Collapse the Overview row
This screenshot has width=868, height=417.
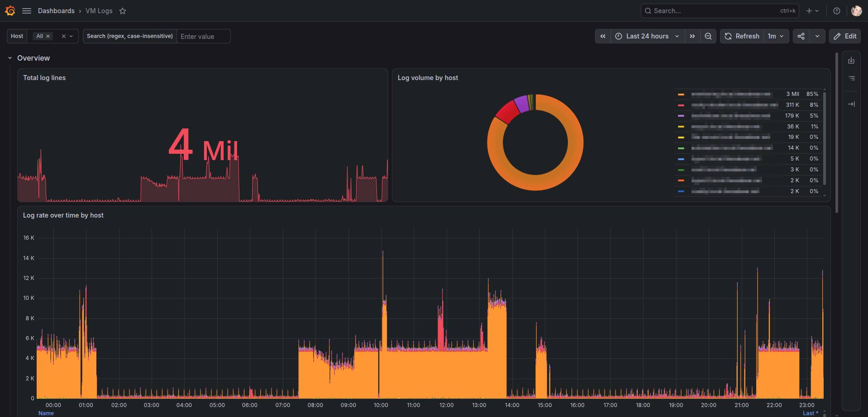pyautogui.click(x=10, y=58)
